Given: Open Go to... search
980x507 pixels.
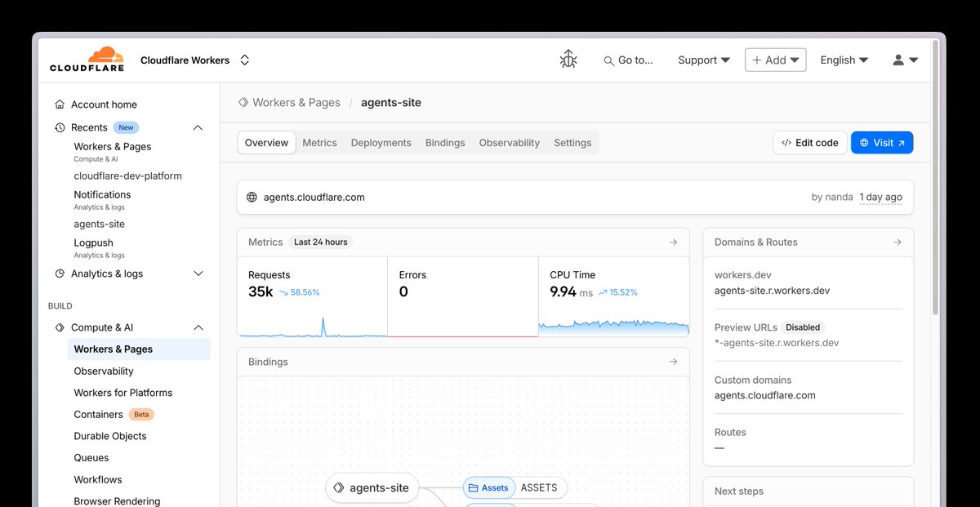Looking at the screenshot, I should tap(628, 60).
